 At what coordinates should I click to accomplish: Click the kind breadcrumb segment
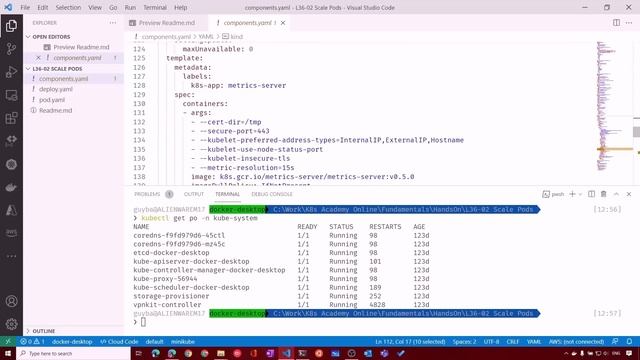tap(233, 37)
